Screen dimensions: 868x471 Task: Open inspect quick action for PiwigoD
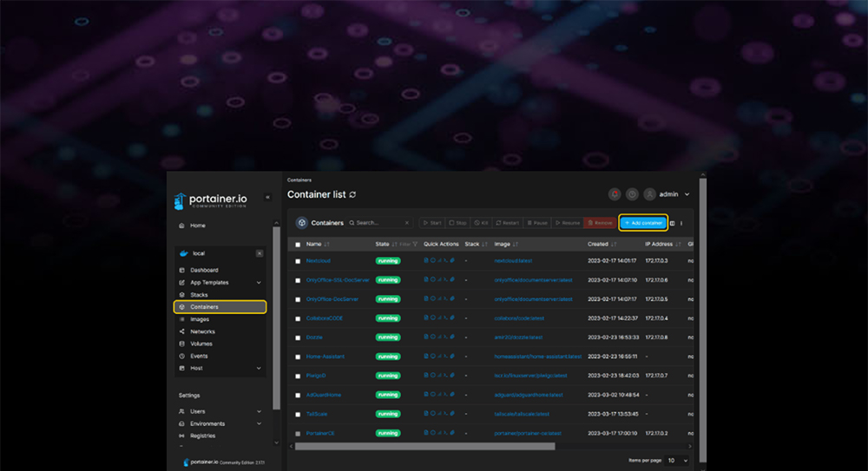pos(433,376)
